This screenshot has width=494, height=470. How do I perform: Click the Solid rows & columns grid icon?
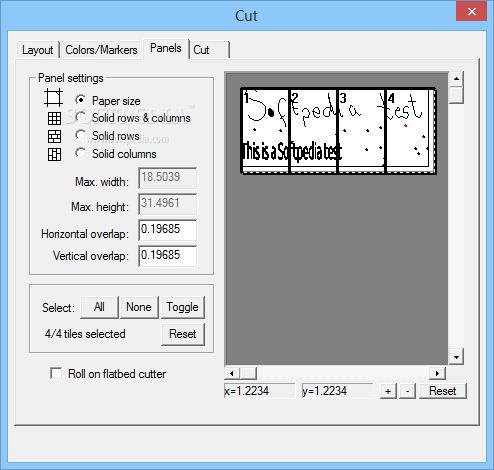pos(54,118)
